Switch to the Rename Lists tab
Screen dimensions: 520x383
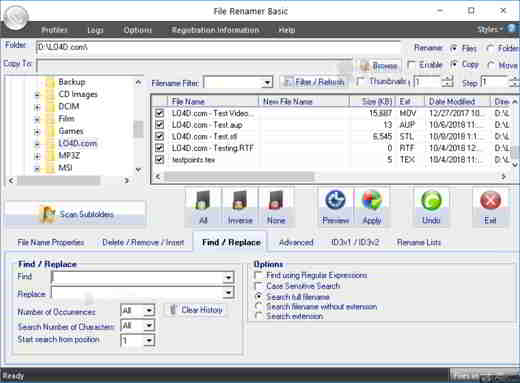(x=419, y=242)
